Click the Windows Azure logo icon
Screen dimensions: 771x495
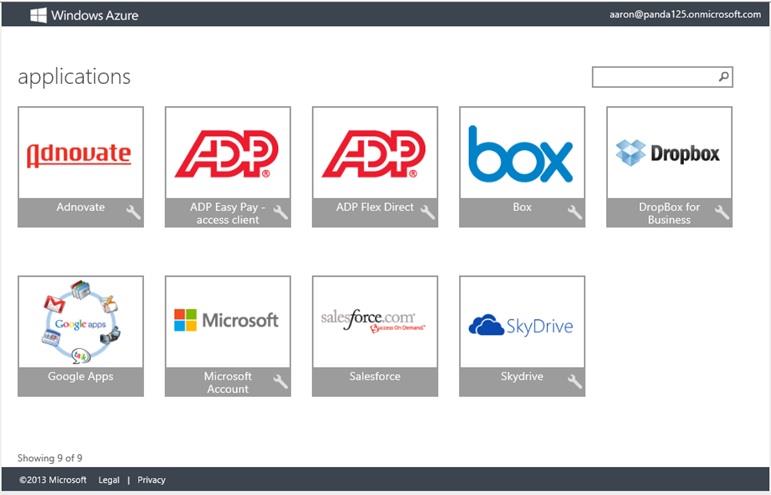point(38,15)
